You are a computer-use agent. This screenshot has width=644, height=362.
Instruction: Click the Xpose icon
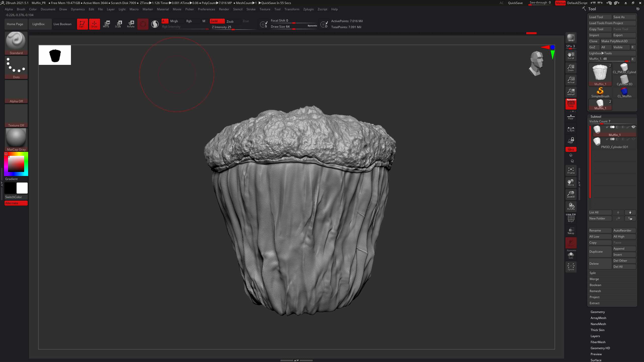(x=571, y=267)
